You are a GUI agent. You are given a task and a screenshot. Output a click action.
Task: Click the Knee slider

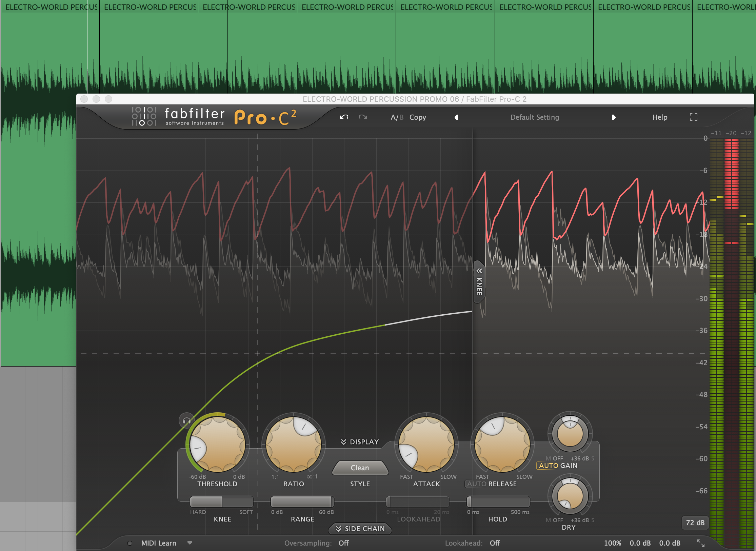pyautogui.click(x=222, y=501)
